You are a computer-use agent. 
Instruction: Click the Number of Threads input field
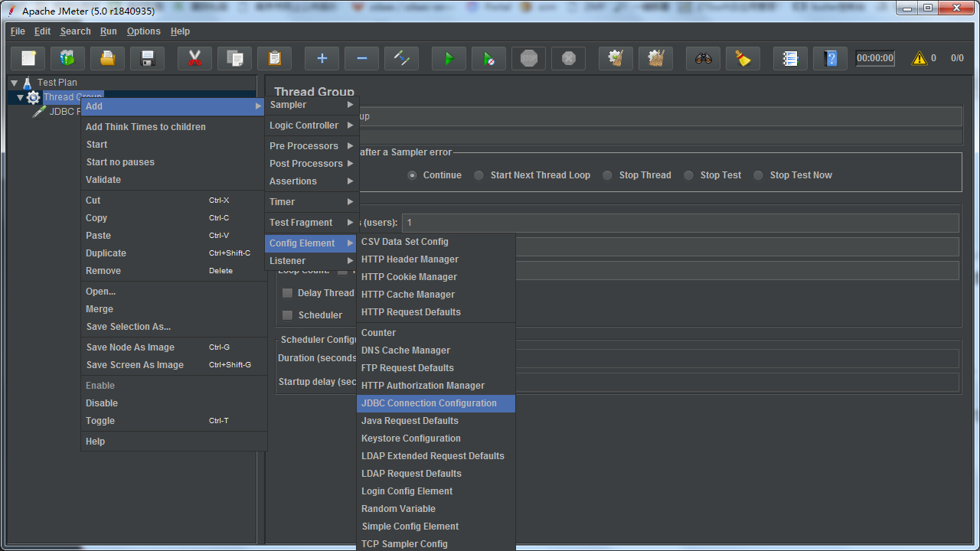[681, 223]
